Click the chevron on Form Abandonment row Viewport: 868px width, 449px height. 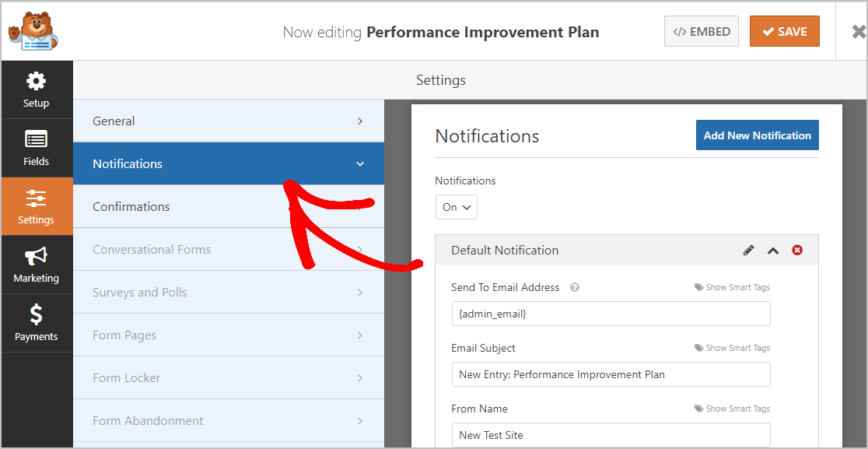(360, 421)
